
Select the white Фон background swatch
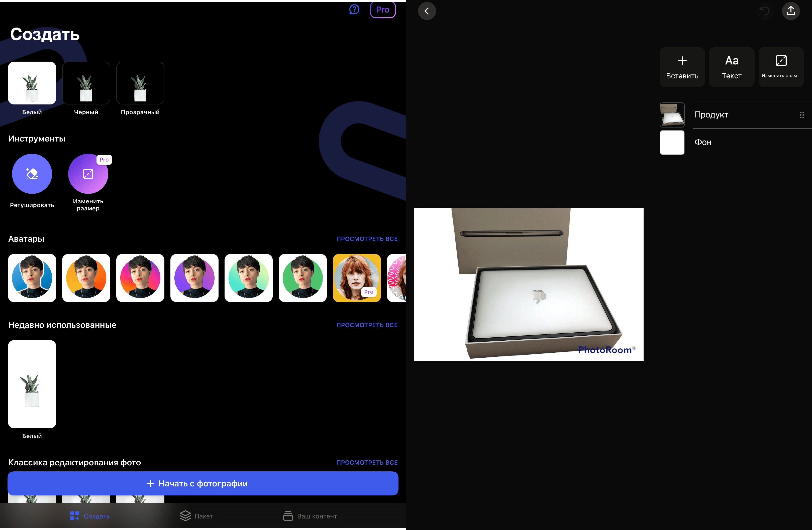[671, 143]
